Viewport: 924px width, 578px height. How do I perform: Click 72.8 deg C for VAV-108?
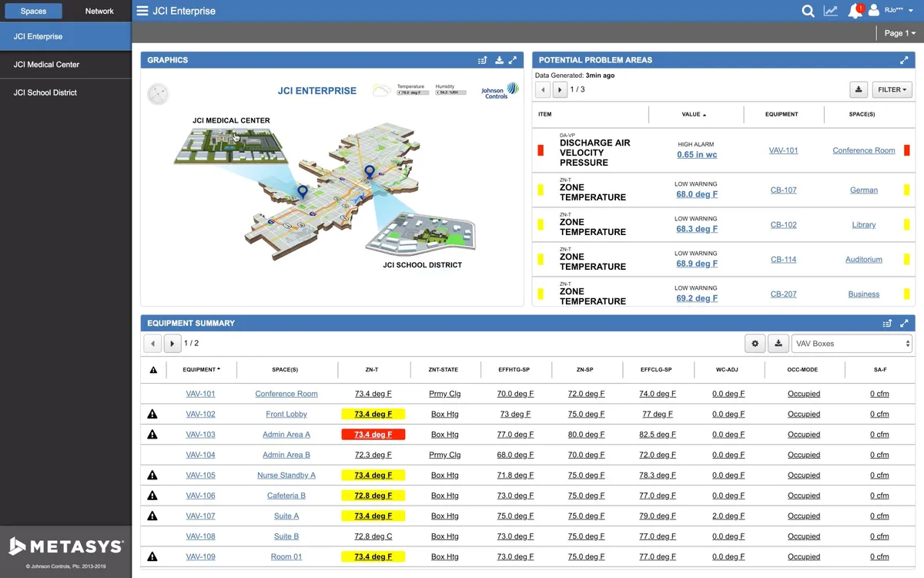click(373, 536)
